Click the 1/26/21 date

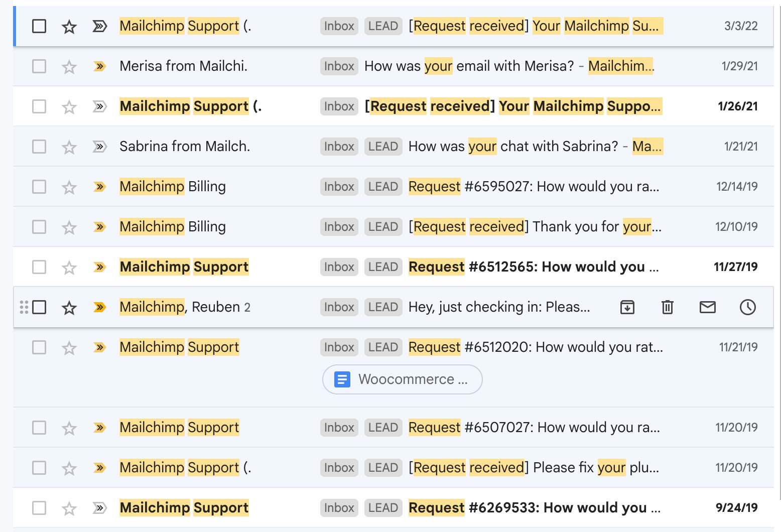click(x=738, y=106)
